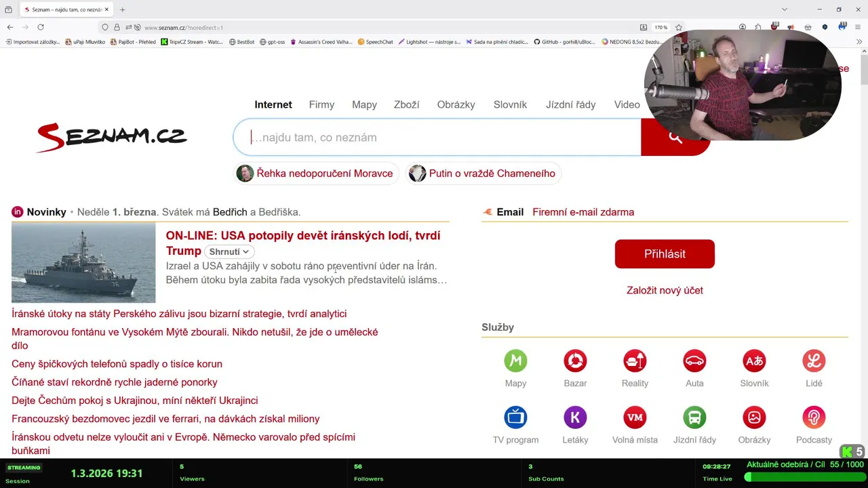Open the Volná místa service icon
The image size is (868, 488).
(x=635, y=417)
